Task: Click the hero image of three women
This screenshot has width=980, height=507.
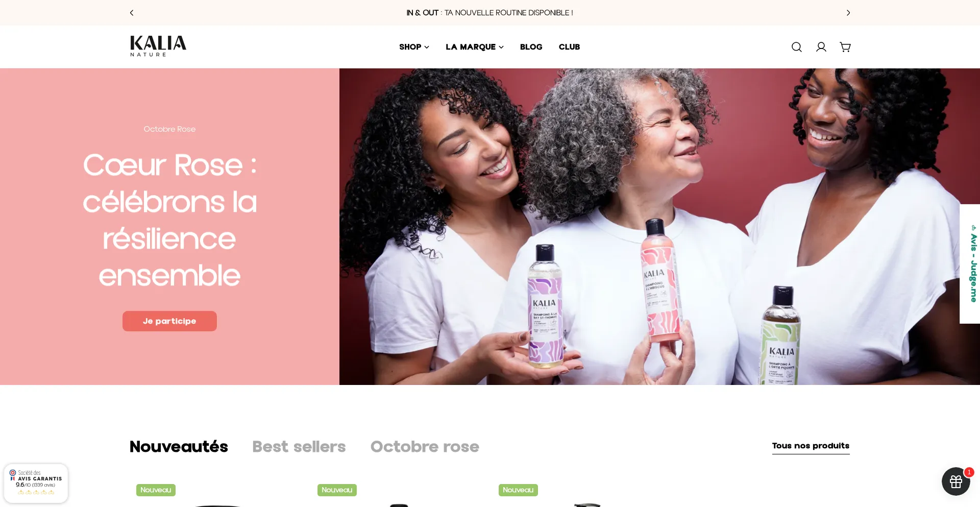Action: [x=659, y=227]
